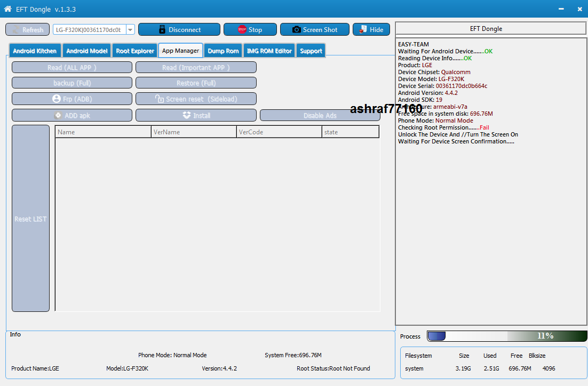Click filesystem Used value 2.51G

point(491,368)
